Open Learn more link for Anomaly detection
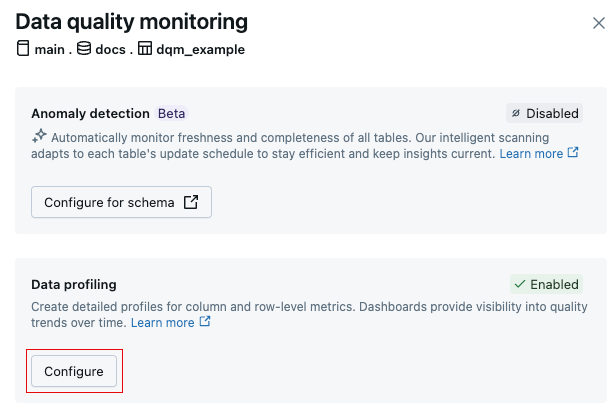Viewport: 615px width, 411px height. [531, 154]
